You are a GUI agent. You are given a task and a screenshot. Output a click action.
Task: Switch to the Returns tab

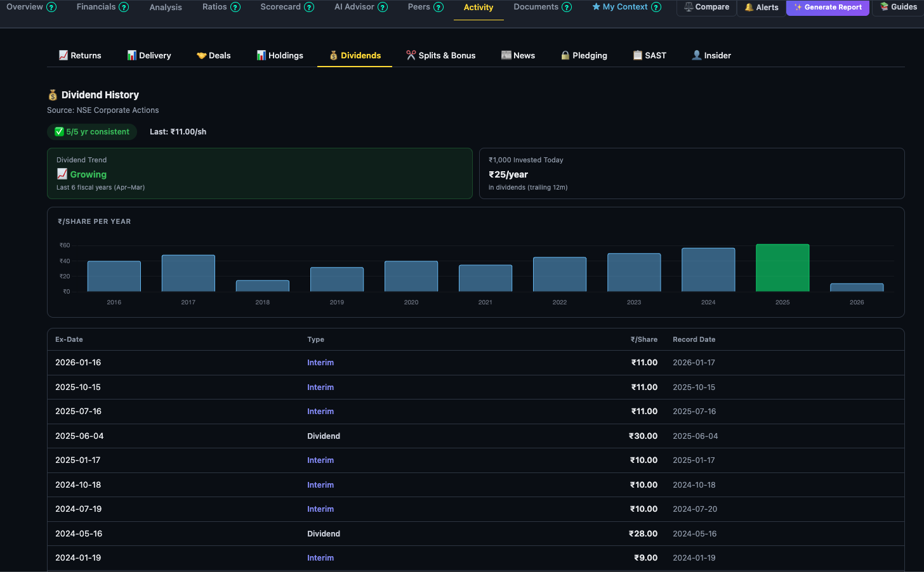(x=80, y=55)
